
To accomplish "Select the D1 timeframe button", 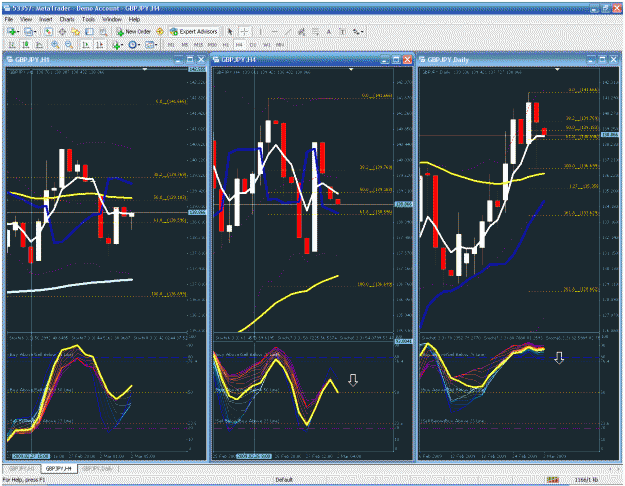I will (x=253, y=45).
